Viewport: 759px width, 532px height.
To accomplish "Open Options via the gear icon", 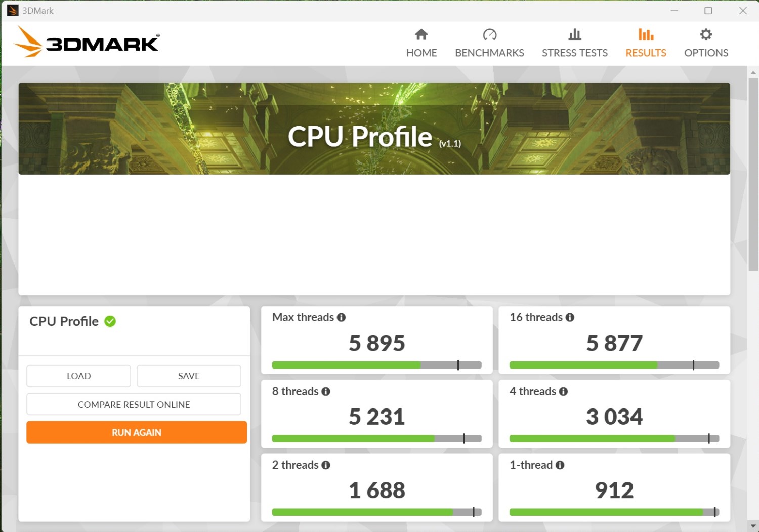I will [706, 34].
